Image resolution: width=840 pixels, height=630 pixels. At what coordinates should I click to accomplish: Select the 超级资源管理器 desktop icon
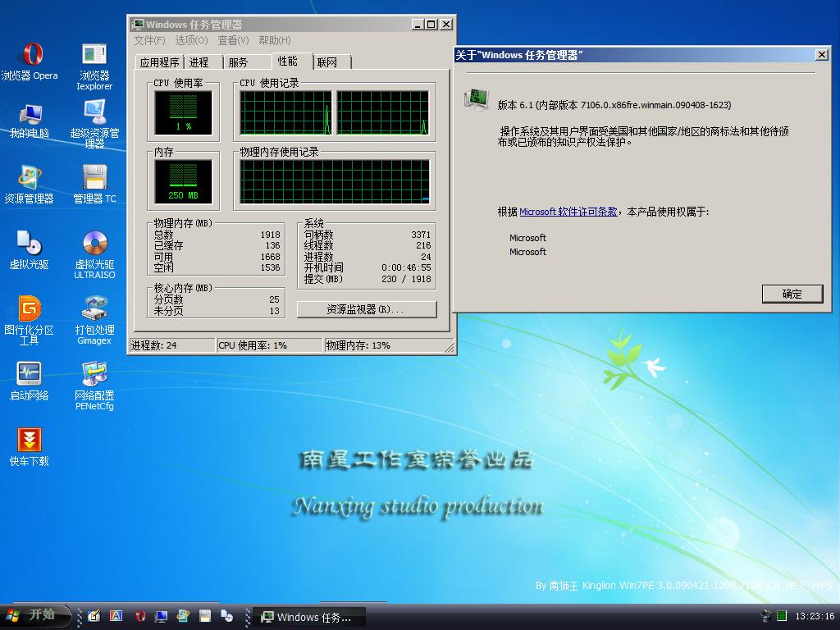(x=94, y=125)
